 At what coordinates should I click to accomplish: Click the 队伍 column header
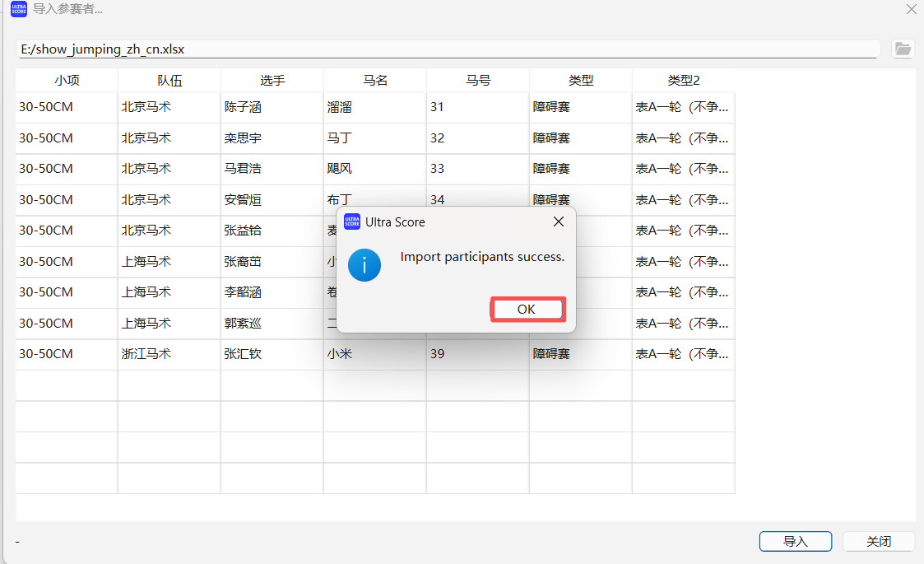coord(169,80)
